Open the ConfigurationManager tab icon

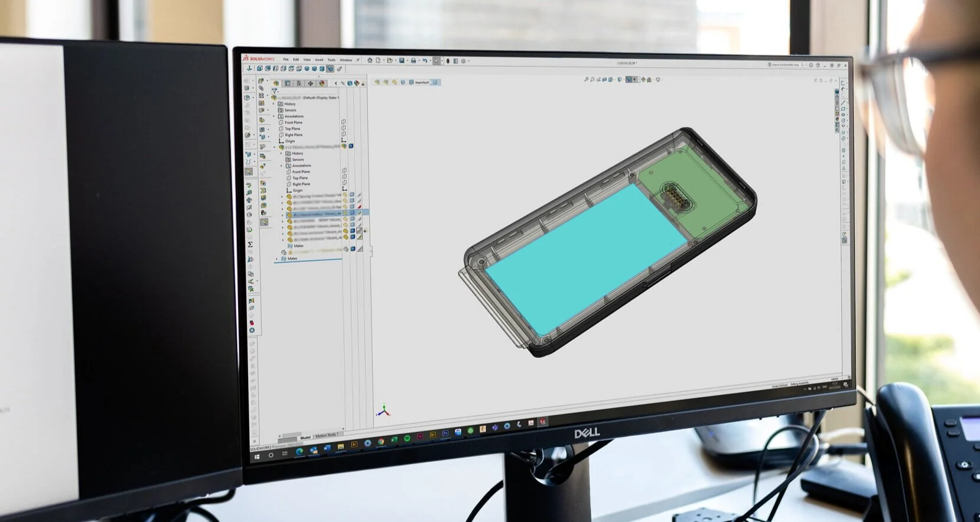coord(299,83)
